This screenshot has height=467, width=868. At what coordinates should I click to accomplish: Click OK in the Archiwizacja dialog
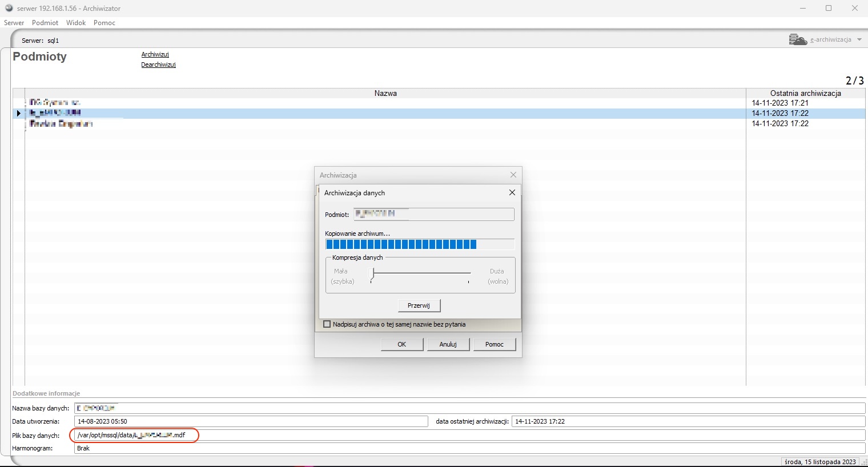(x=402, y=344)
